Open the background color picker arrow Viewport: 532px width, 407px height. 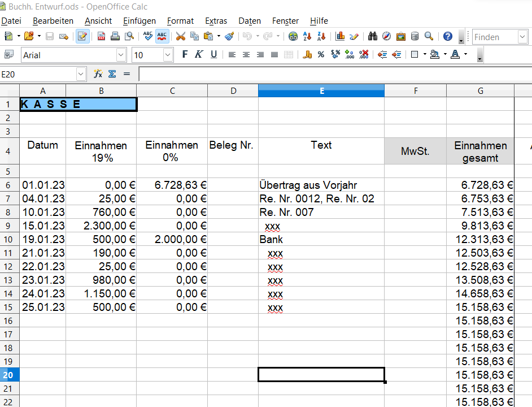coord(445,55)
